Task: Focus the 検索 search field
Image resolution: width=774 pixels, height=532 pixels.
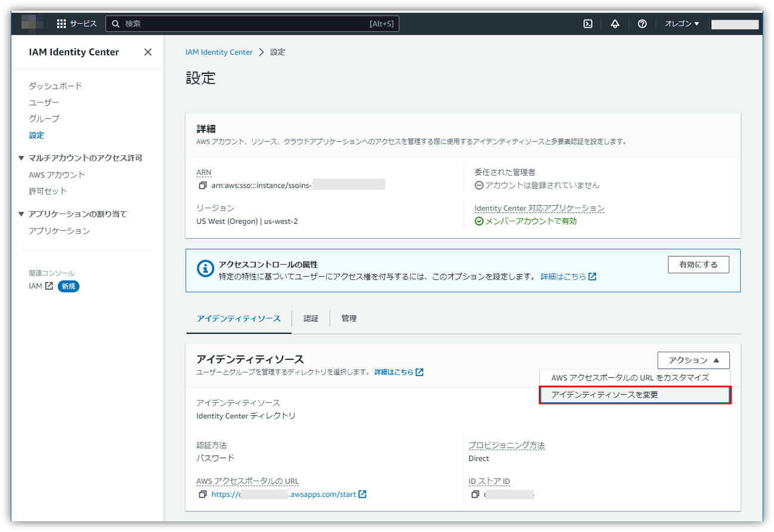Action: pyautogui.click(x=252, y=24)
